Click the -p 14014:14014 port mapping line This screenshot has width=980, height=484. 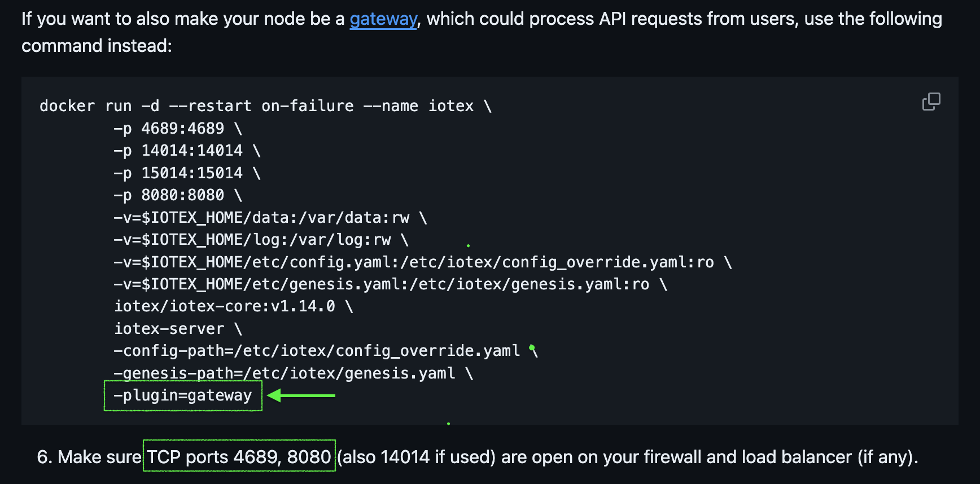point(186,151)
